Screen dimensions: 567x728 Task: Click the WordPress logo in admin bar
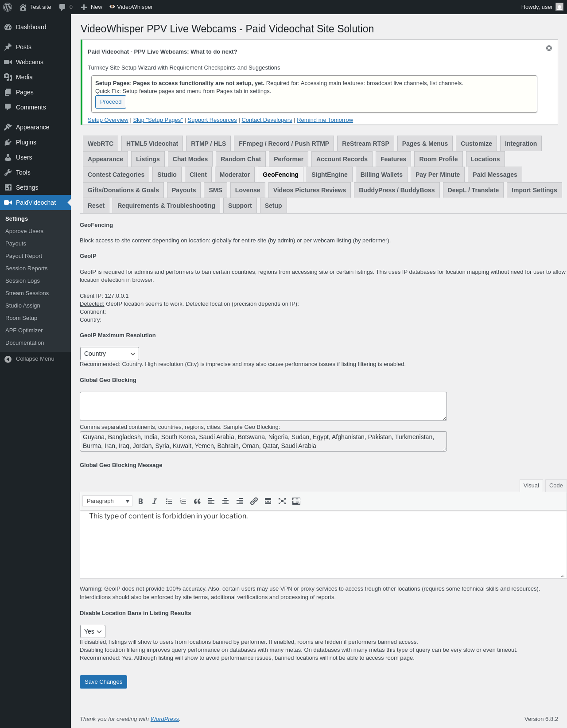click(8, 7)
